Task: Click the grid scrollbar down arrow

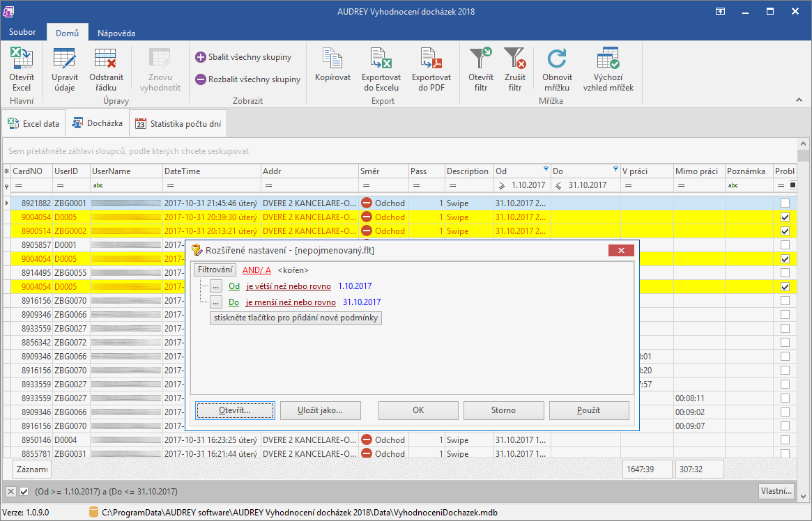Action: coord(803,497)
